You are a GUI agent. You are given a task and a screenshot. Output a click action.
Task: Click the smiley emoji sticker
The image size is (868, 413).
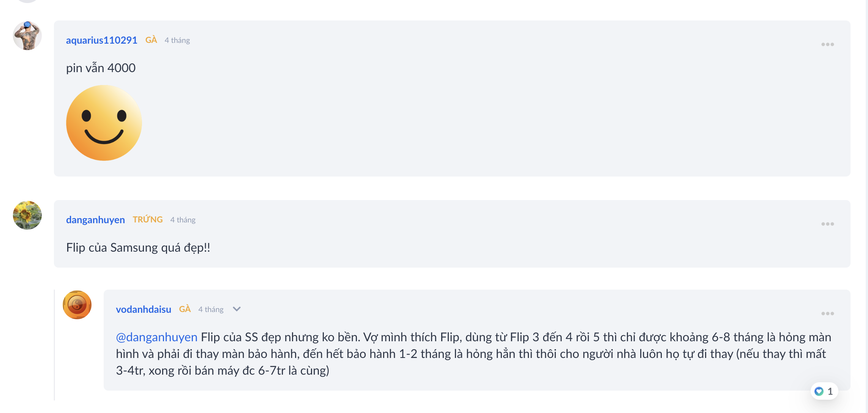click(104, 123)
